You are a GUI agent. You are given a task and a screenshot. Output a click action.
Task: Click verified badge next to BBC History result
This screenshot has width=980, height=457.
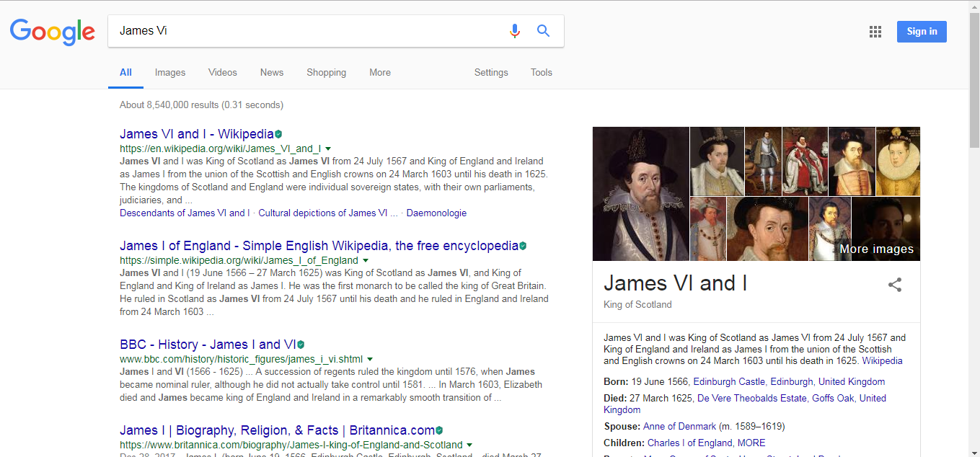tap(301, 345)
